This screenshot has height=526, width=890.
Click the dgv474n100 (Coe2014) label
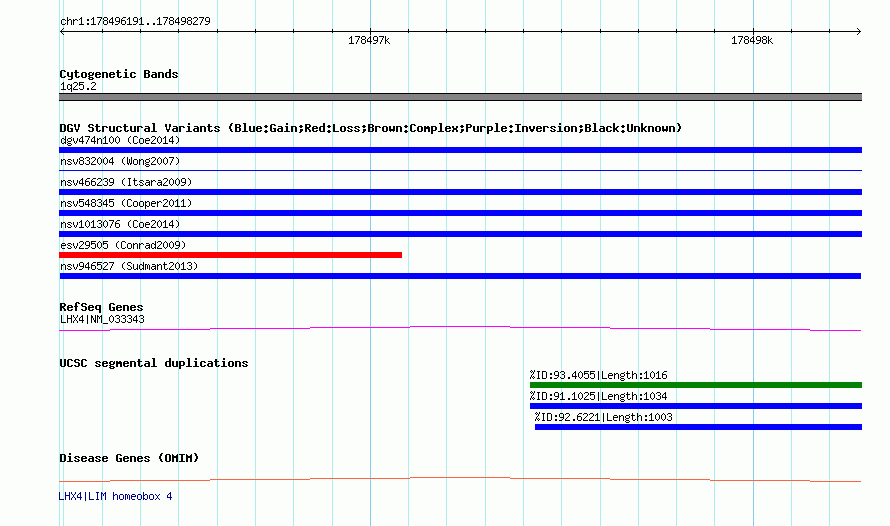[x=120, y=140]
